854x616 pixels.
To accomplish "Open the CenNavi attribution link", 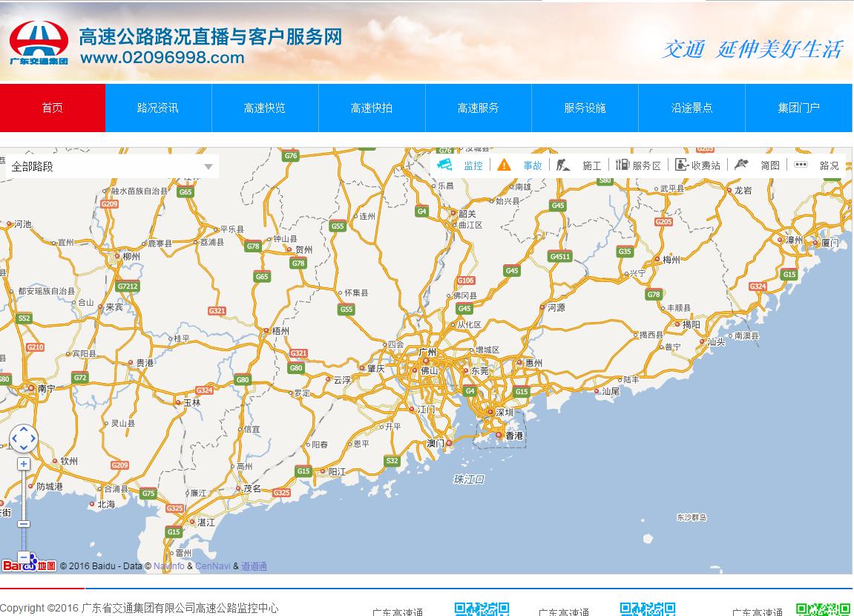I will (x=212, y=566).
